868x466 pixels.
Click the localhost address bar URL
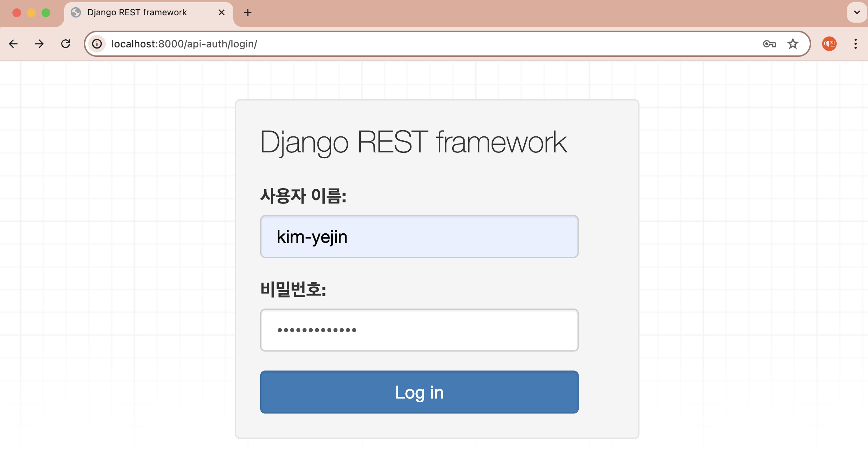pyautogui.click(x=184, y=44)
